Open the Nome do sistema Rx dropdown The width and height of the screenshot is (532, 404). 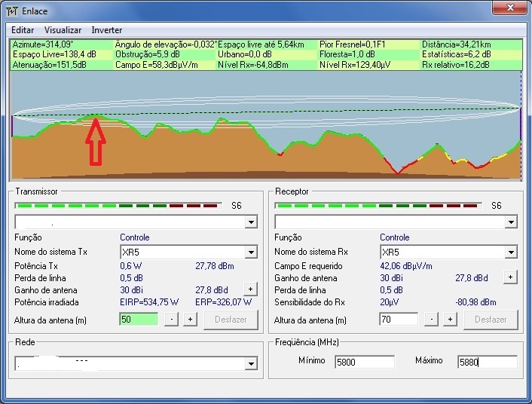pos(511,252)
